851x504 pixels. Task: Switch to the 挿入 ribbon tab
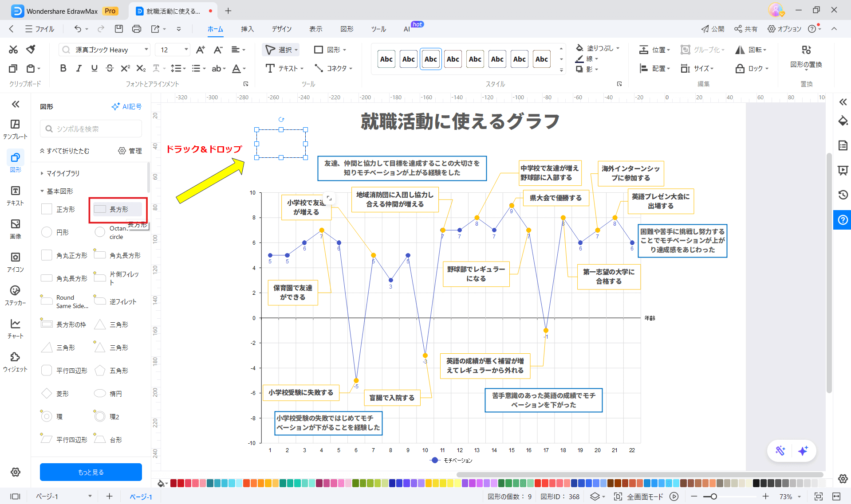click(247, 29)
